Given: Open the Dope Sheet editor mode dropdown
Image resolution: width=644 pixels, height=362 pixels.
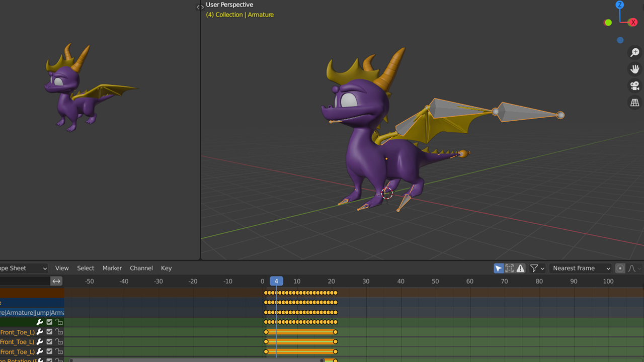Looking at the screenshot, I should tap(24, 268).
